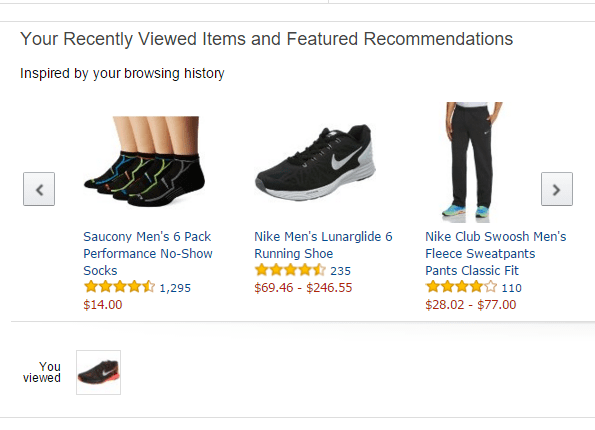
Task: Open Nike Club Swoosh Men's Fleece Sweatpants link
Action: point(496,254)
